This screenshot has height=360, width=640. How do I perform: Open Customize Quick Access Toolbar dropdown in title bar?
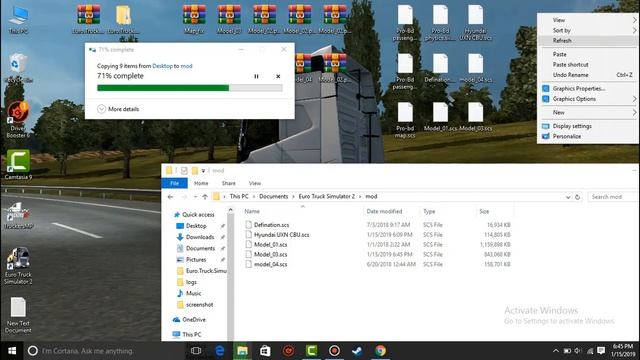(203, 171)
